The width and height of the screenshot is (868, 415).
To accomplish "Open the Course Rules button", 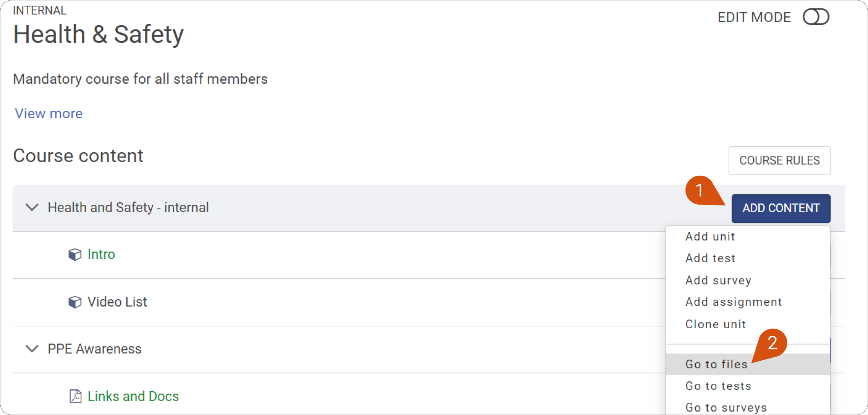I will tap(779, 161).
